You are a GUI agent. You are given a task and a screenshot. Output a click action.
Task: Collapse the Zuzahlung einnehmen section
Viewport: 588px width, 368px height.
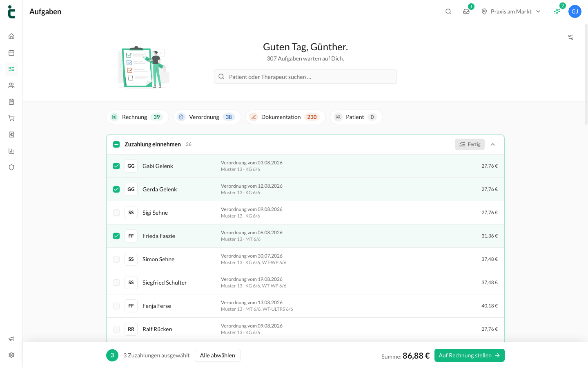(x=493, y=144)
